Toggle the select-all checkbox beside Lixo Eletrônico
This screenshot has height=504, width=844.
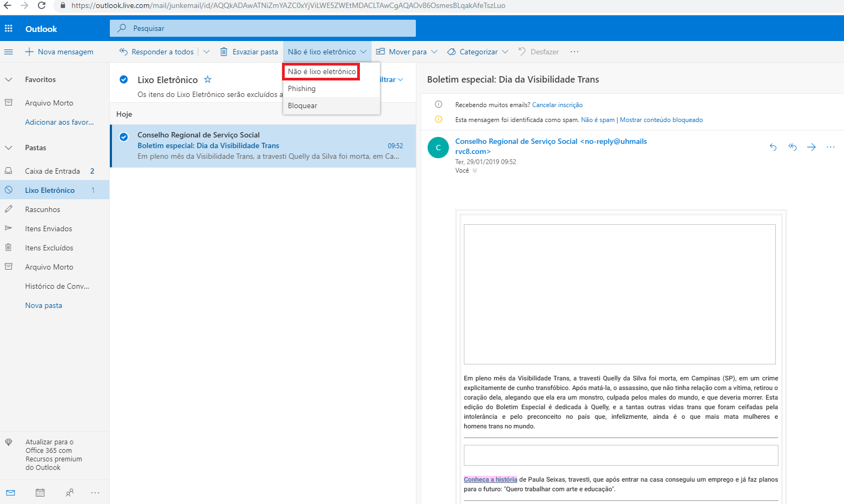124,79
